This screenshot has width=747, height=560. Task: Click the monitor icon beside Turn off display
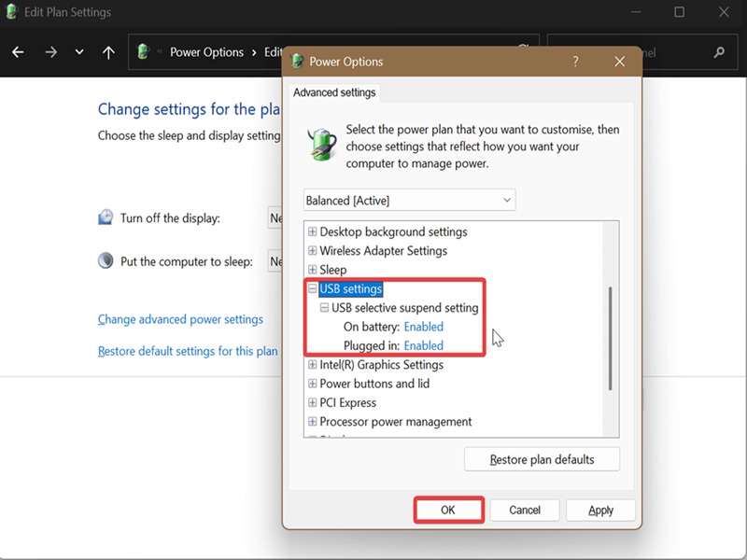(106, 217)
